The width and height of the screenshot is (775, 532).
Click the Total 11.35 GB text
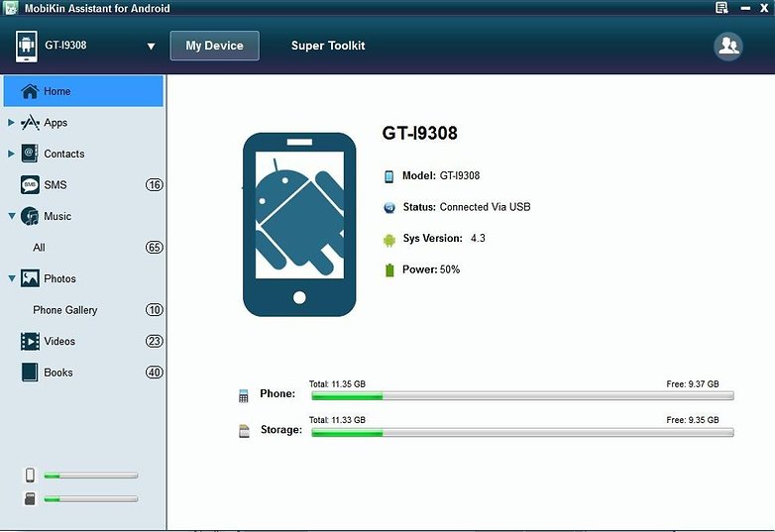pos(337,383)
